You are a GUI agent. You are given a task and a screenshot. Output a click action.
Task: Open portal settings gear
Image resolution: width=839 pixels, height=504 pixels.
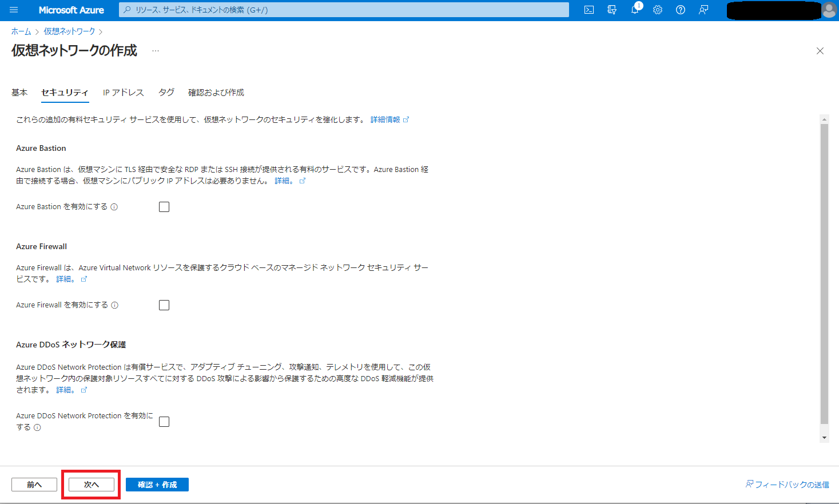coord(658,10)
